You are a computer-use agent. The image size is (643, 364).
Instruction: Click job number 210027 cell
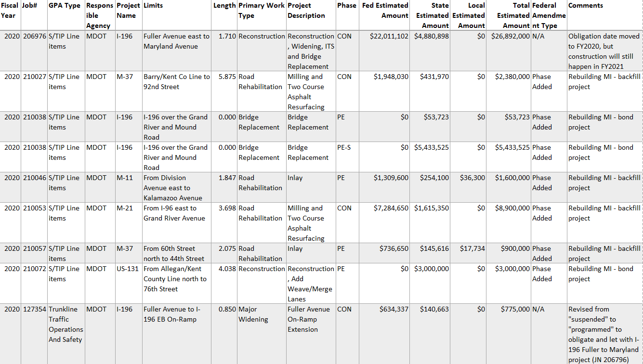[34, 91]
